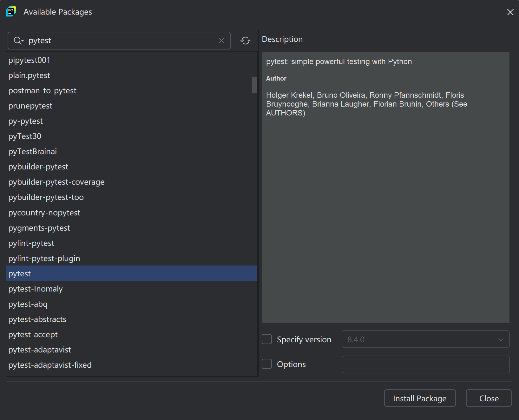
Task: Select pytest-adaptavist-fixed package
Action: [132, 365]
